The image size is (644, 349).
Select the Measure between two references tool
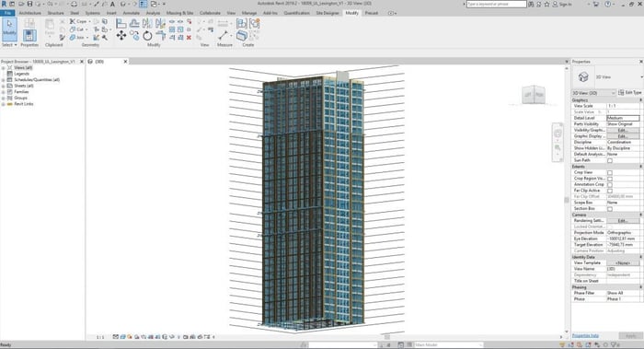[x=224, y=35]
